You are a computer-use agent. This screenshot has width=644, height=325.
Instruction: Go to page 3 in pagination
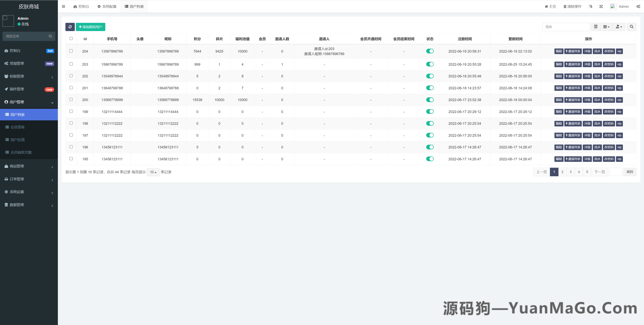571,172
